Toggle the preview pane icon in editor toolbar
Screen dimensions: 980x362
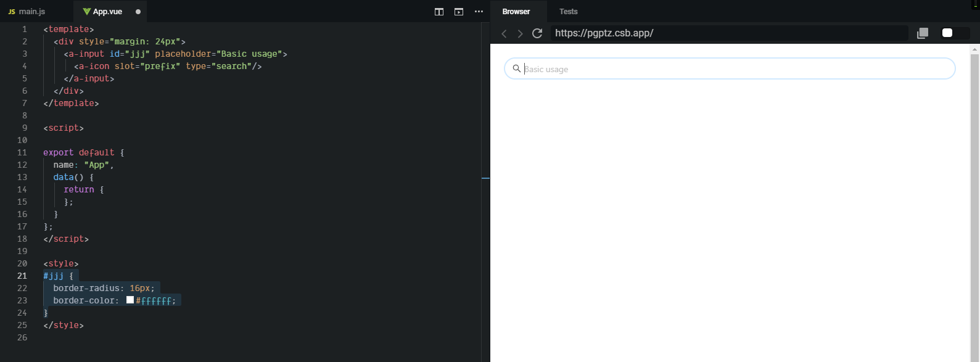[459, 12]
